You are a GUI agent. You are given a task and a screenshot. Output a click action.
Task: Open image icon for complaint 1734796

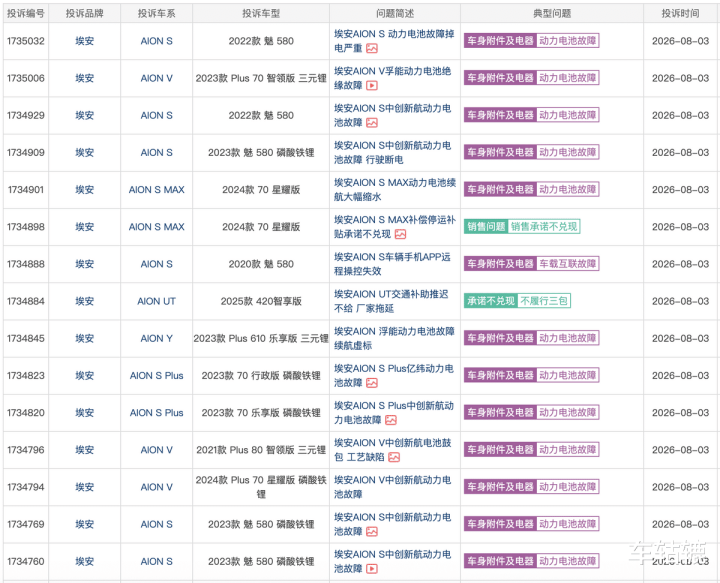click(x=394, y=457)
